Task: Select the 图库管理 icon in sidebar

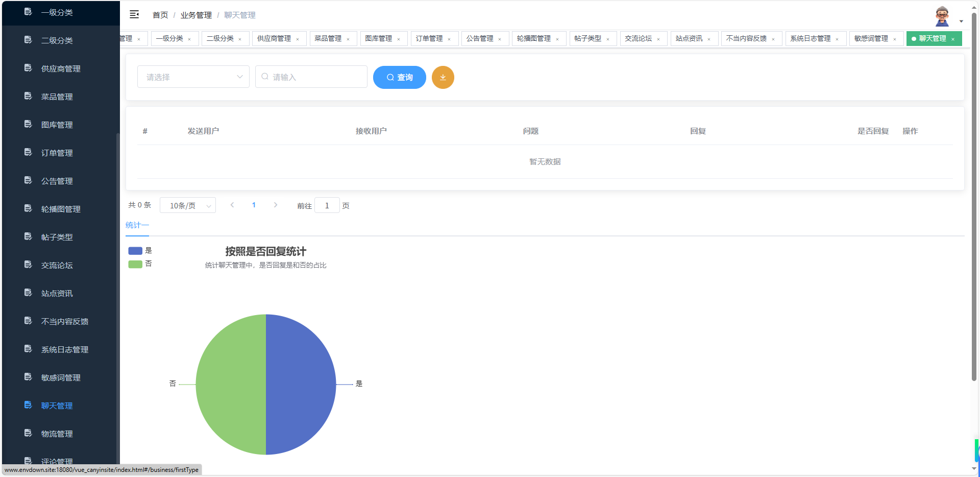Action: (x=28, y=124)
